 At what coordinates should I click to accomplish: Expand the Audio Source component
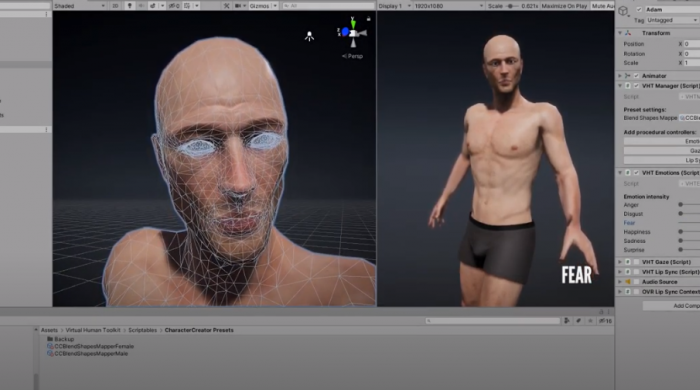pos(620,282)
